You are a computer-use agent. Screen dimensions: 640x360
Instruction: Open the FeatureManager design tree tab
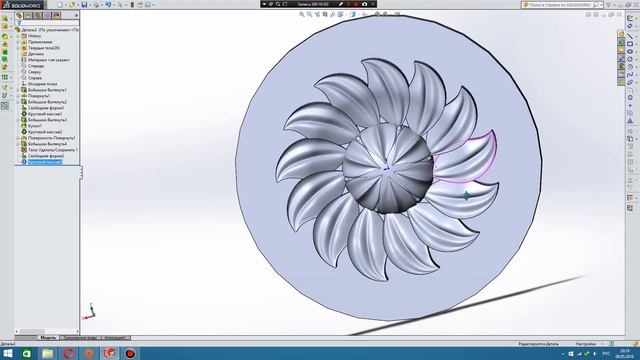[x=19, y=16]
